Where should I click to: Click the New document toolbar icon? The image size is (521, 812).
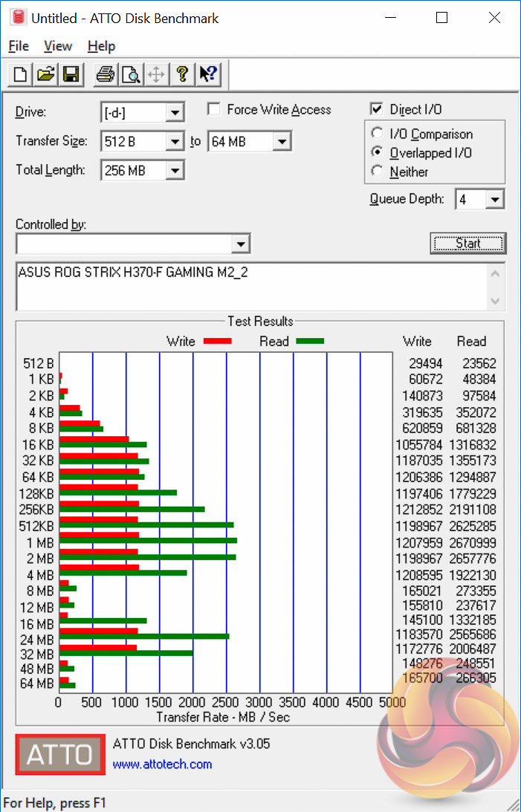[20, 74]
